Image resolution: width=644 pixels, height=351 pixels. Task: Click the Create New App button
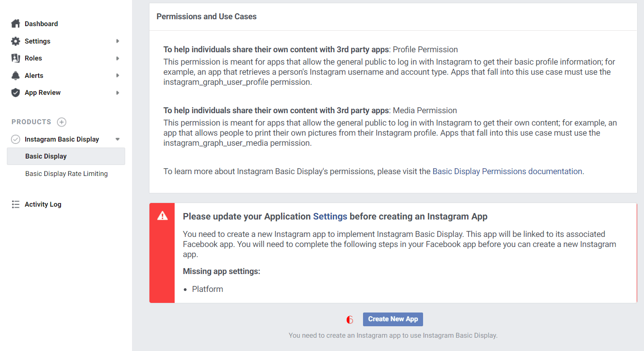tap(393, 319)
